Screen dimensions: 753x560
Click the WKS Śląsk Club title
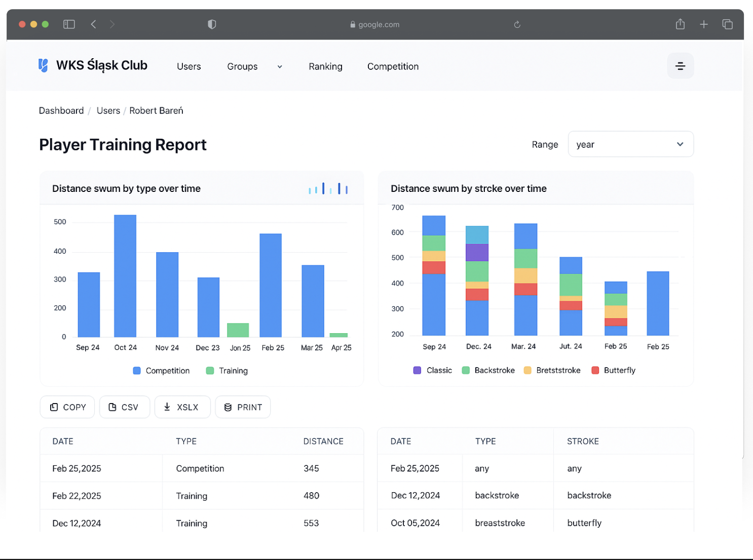pyautogui.click(x=101, y=65)
